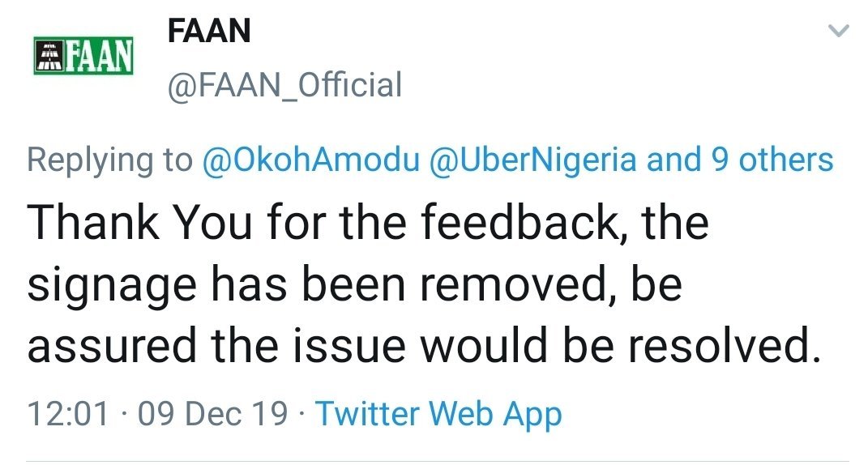Viewport: 868px width, 465px height.
Task: Click the "09 Dec 19" date
Action: (x=212, y=414)
